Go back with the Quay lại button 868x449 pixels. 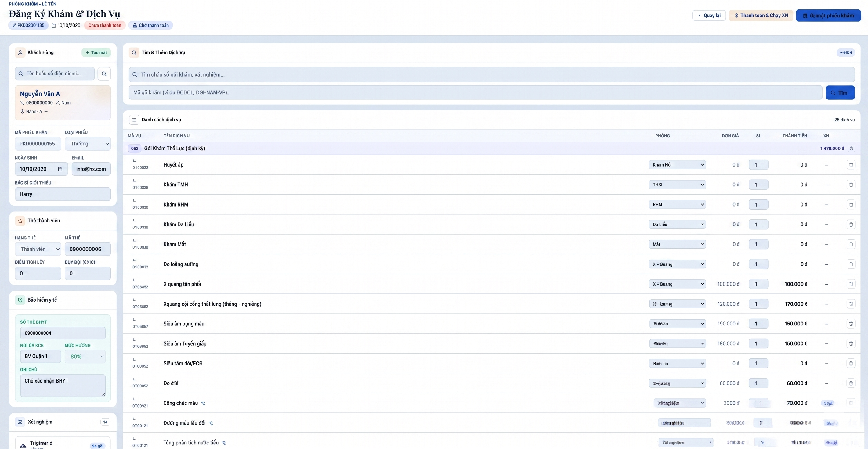tap(709, 16)
